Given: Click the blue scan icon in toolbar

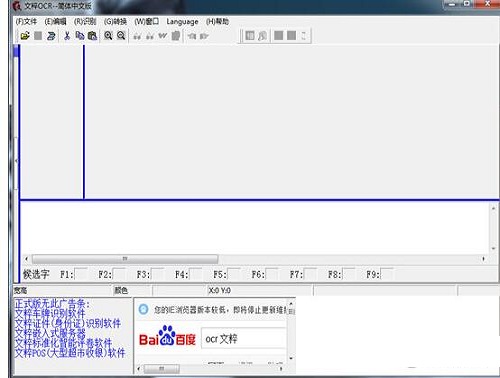Looking at the screenshot, I should click(x=51, y=35).
